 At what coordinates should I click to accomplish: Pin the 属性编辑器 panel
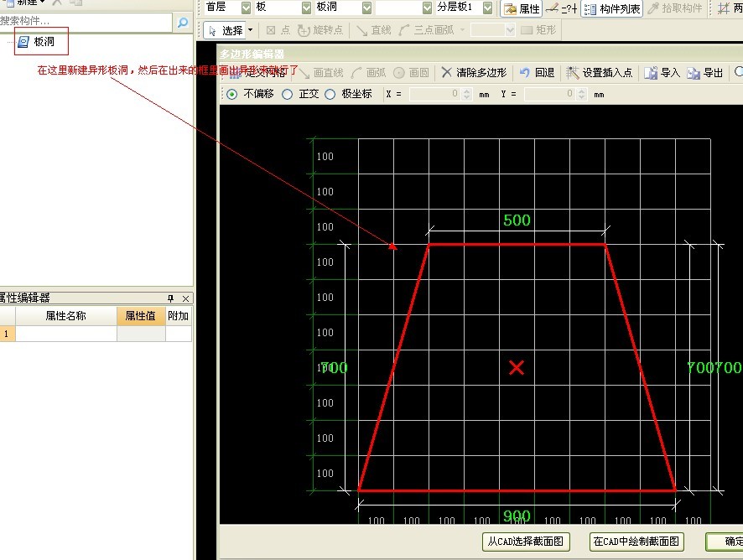(170, 298)
